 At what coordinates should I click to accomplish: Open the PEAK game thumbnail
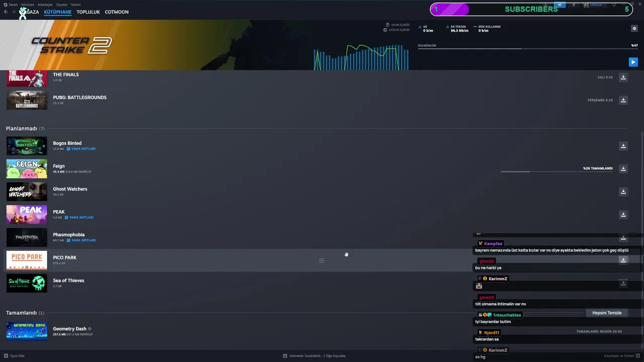27,215
